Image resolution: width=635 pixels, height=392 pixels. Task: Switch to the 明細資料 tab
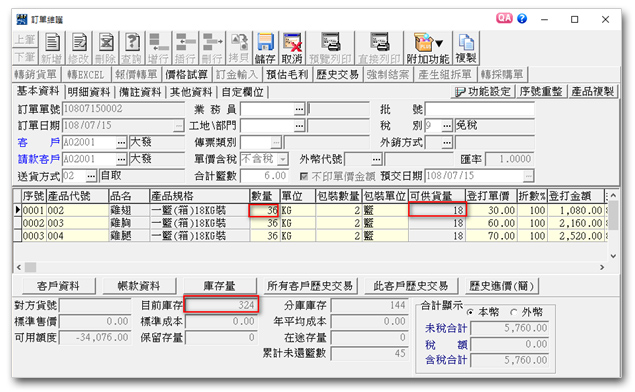pos(89,92)
